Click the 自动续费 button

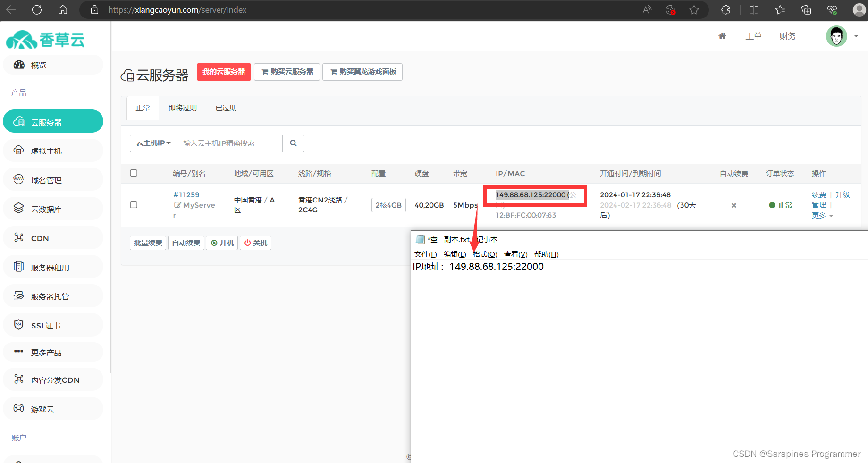(186, 243)
